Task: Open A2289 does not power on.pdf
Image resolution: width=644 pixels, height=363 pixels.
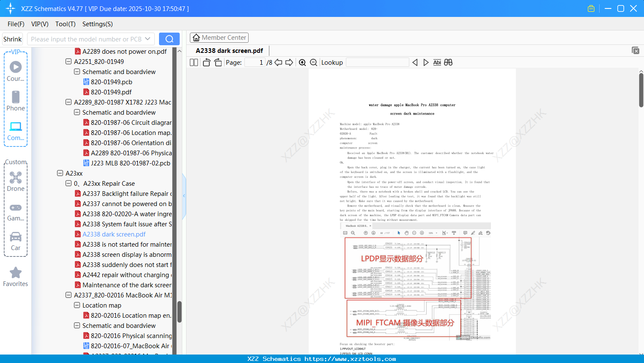Action: (x=121, y=52)
